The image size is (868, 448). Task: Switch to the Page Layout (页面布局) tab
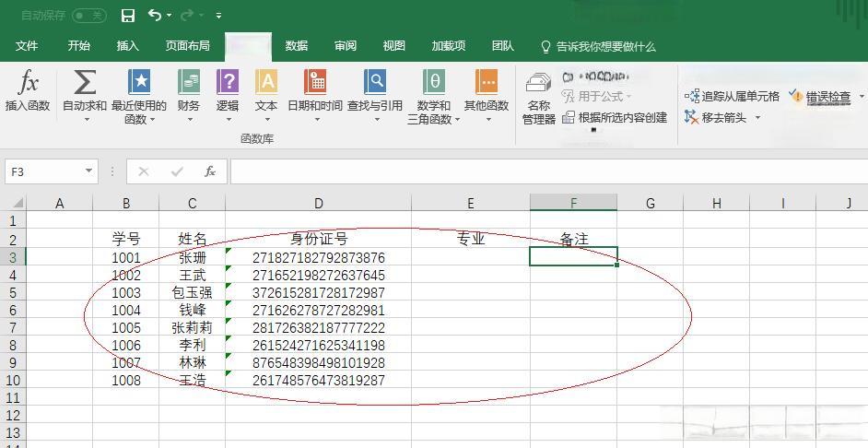187,46
